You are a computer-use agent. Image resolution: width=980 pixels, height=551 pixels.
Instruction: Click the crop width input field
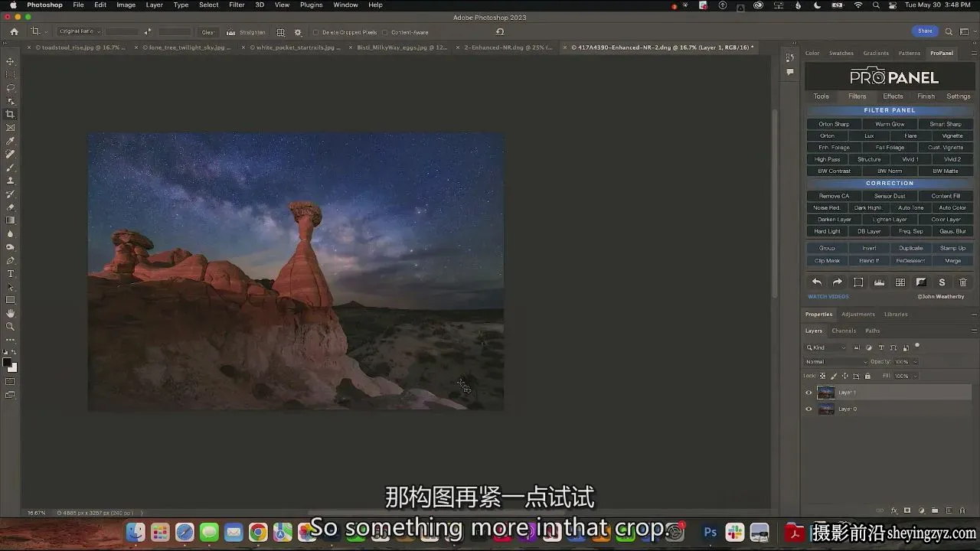[x=122, y=32]
